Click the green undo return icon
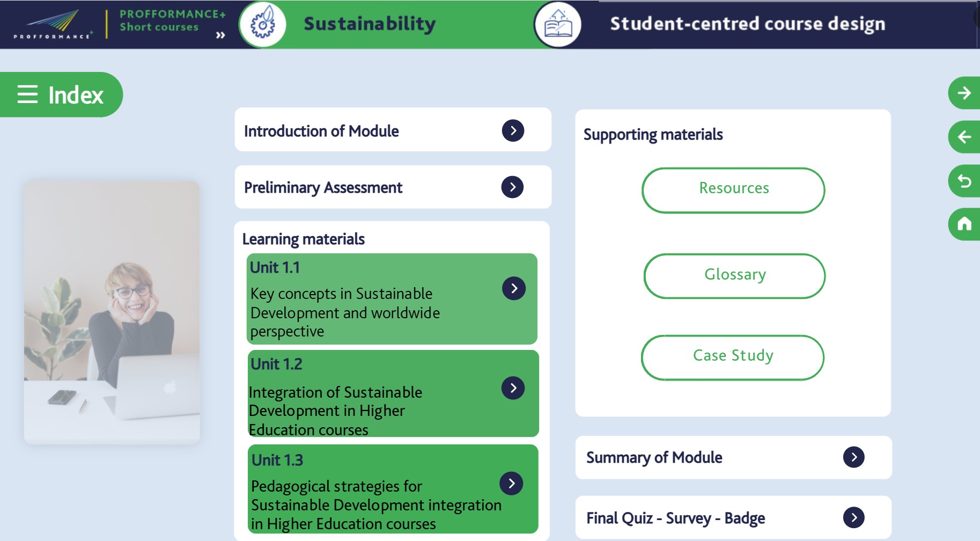Image resolution: width=980 pixels, height=541 pixels. coord(964,181)
